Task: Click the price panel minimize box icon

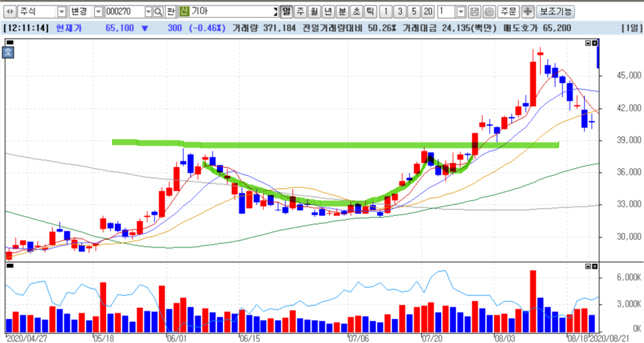Action: pyautogui.click(x=588, y=43)
